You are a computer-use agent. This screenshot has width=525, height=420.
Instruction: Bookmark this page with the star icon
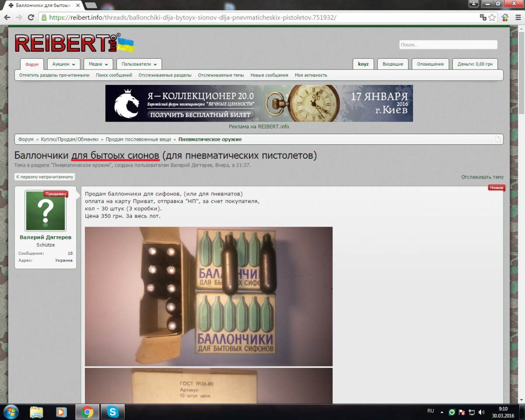tap(492, 17)
